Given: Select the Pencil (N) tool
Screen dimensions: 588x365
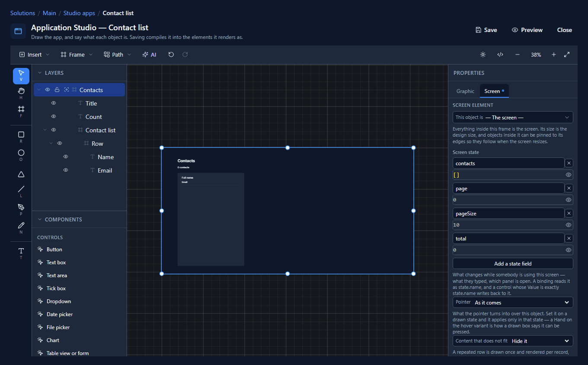Looking at the screenshot, I should tap(21, 227).
